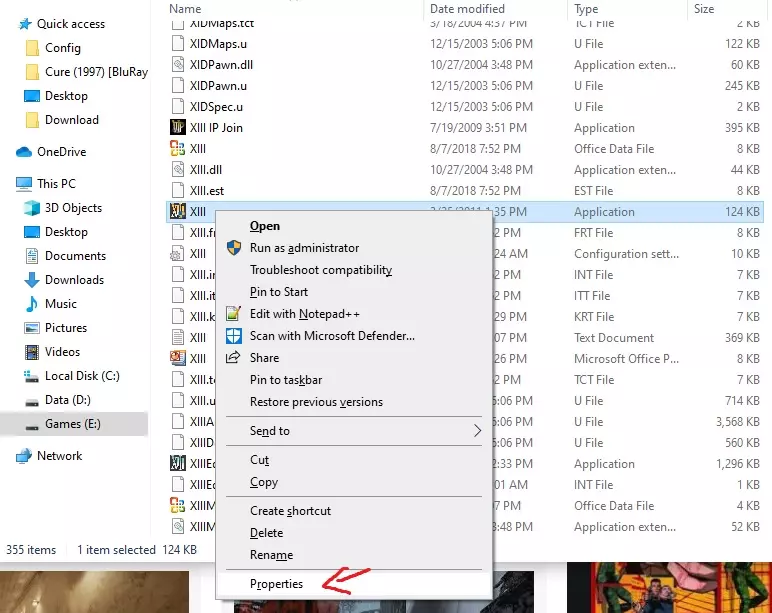Choose Rename in context menu
Viewport: 772px width, 613px height.
pos(271,555)
